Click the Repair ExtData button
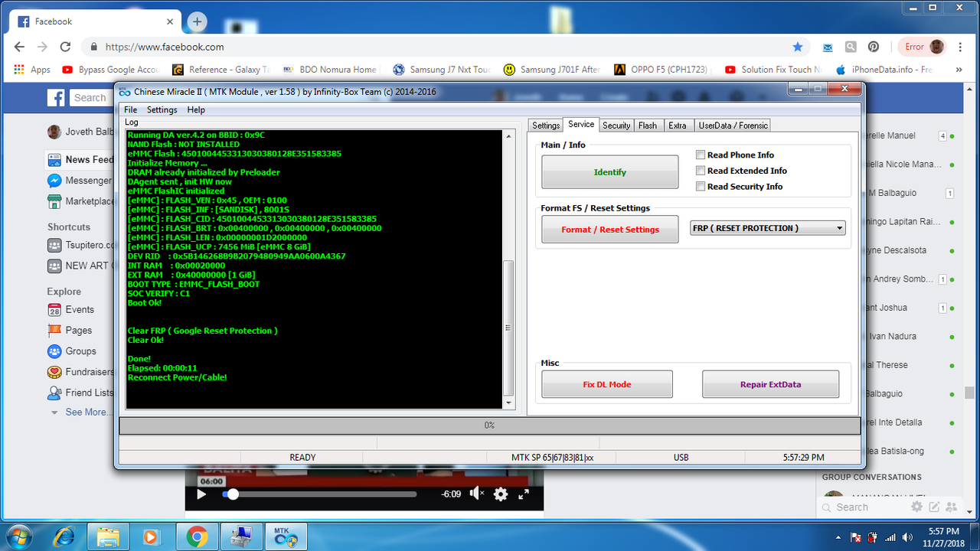Screen dimensions: 980x551 [770, 384]
